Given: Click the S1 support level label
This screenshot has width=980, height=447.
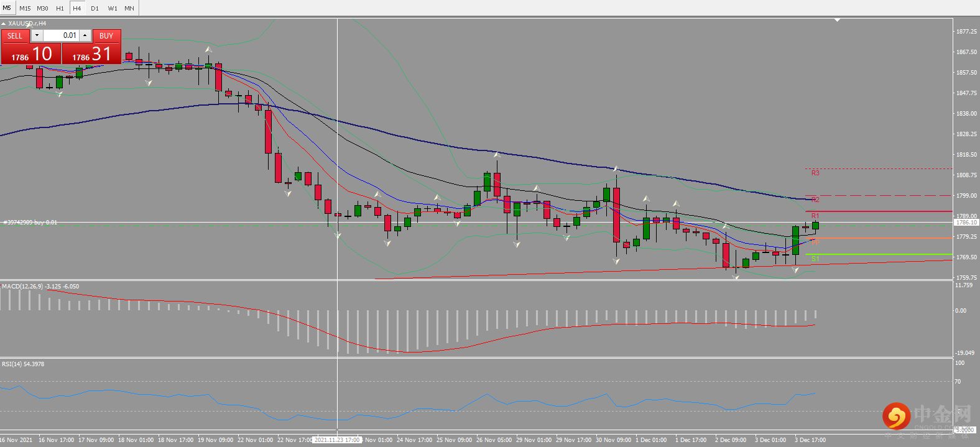Looking at the screenshot, I should pos(815,258).
